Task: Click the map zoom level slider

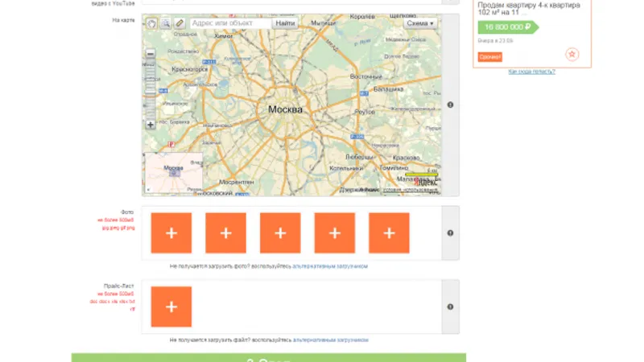Action: pyautogui.click(x=151, y=89)
